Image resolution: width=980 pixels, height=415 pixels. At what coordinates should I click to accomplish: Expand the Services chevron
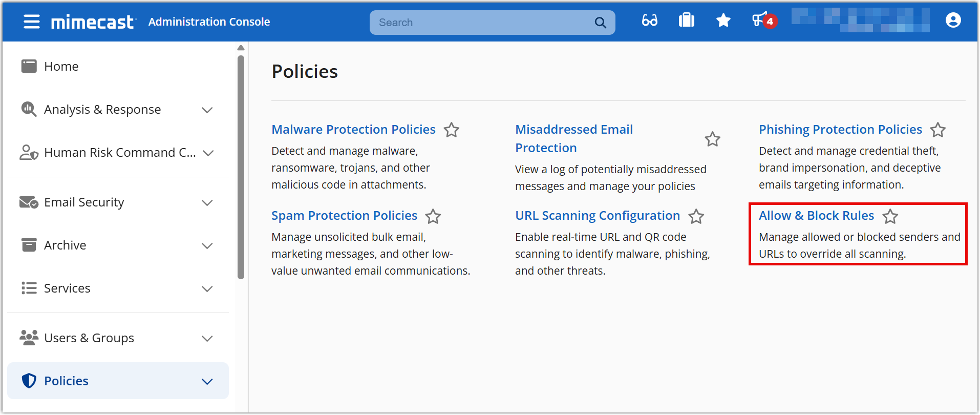(x=207, y=288)
